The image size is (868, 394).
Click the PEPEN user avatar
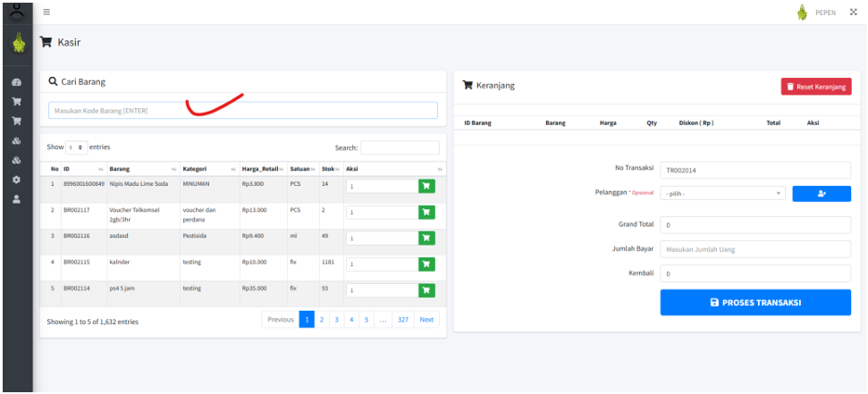(x=802, y=13)
